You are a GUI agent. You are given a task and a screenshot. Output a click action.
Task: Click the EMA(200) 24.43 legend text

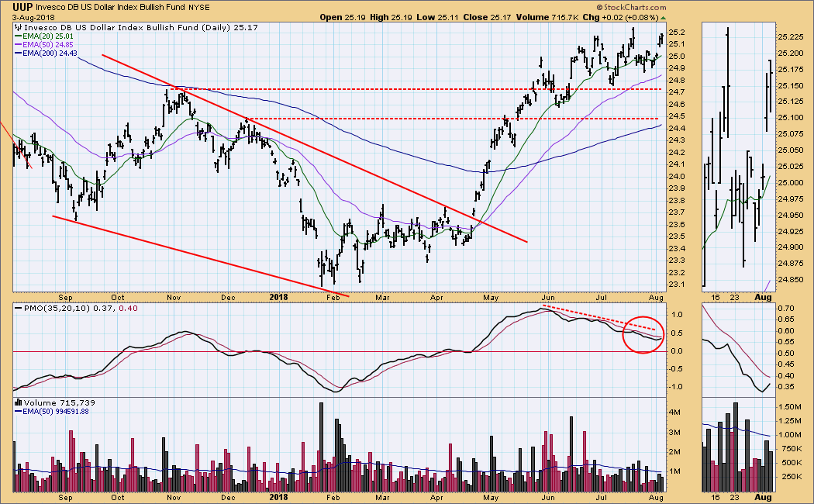pyautogui.click(x=50, y=53)
